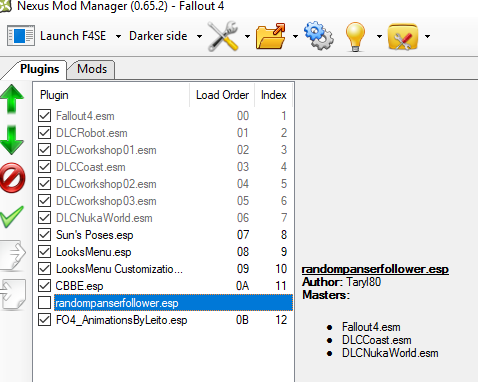
Task: Expand the Darker side profile dropdown arrow
Action: point(199,36)
